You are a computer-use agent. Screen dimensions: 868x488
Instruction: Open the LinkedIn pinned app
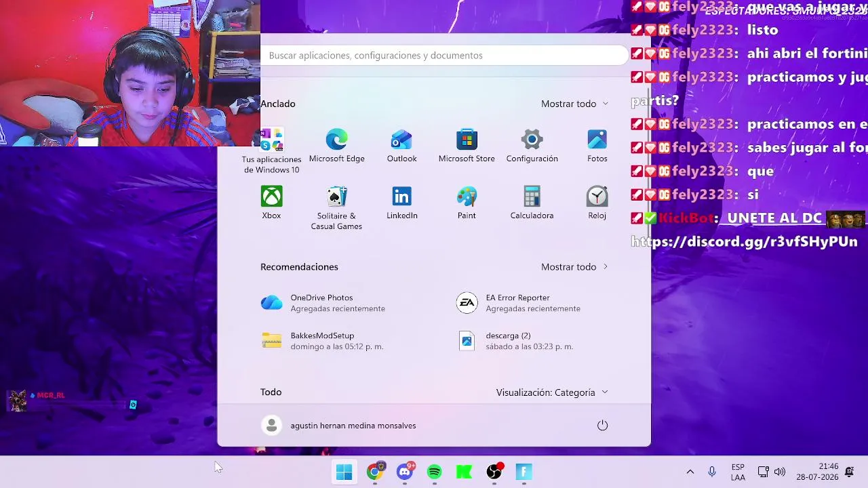point(401,203)
